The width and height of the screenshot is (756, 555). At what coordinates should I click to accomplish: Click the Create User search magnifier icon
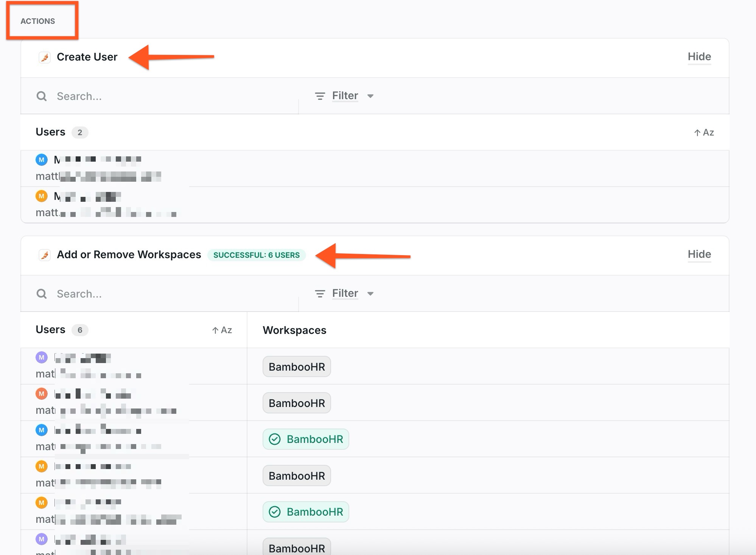pyautogui.click(x=42, y=96)
